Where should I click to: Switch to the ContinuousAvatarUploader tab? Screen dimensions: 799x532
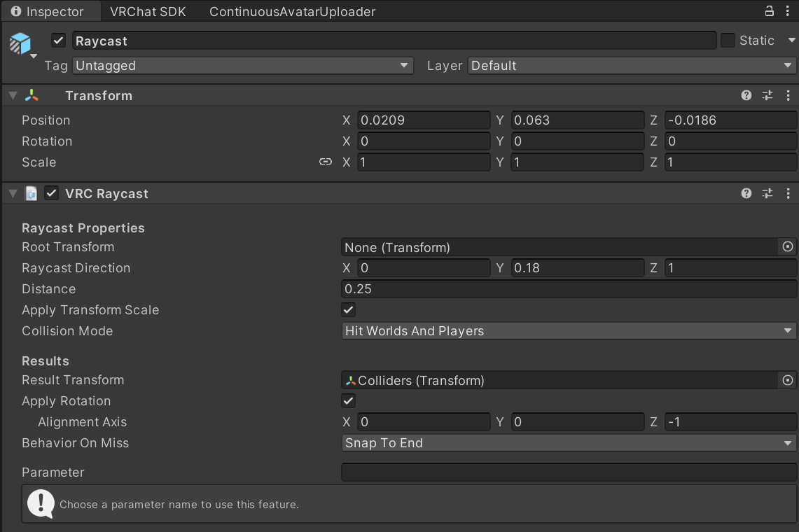[x=293, y=11]
